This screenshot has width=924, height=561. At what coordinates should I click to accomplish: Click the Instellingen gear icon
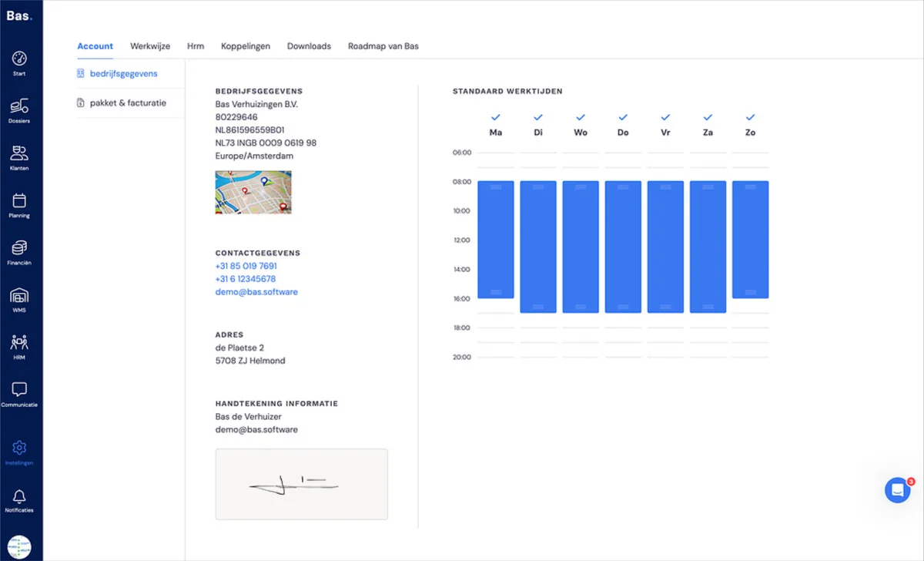coord(20,448)
